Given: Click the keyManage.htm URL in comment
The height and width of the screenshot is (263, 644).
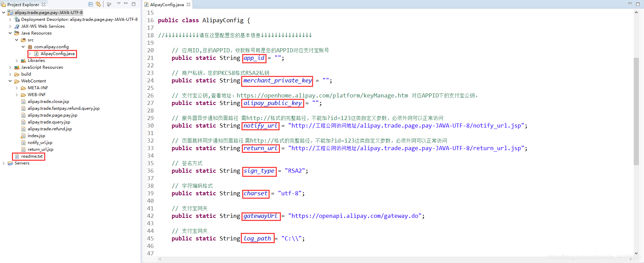Looking at the screenshot, I should point(322,95).
